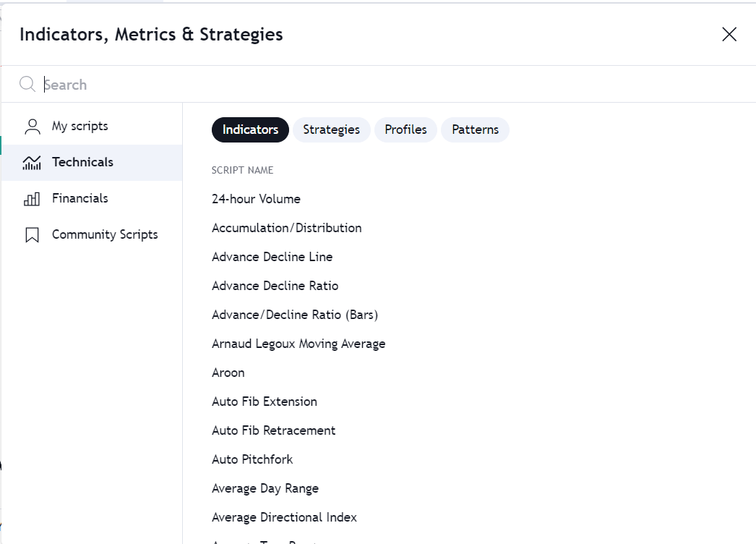Switch to the Strategies tab

coord(331,129)
